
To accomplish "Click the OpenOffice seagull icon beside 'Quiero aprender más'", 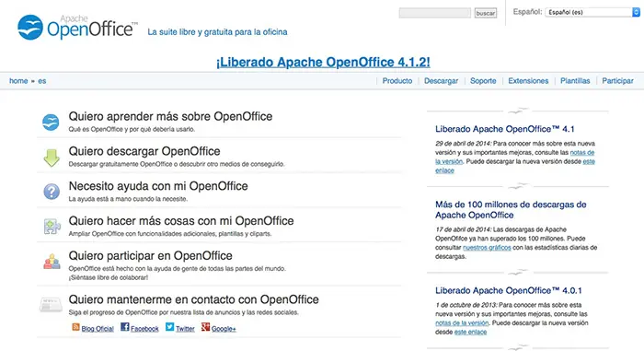I will coord(51,123).
